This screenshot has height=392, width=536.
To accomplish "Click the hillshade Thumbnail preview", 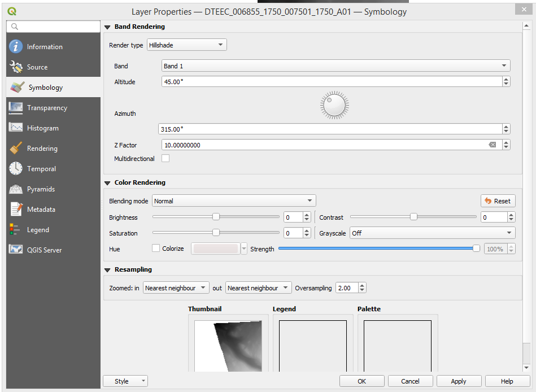I will [228, 346].
